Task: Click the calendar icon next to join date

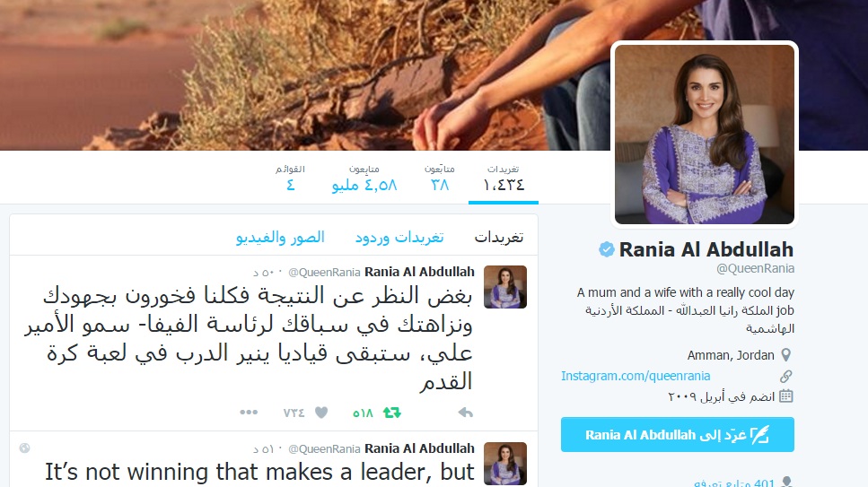Action: [x=786, y=396]
